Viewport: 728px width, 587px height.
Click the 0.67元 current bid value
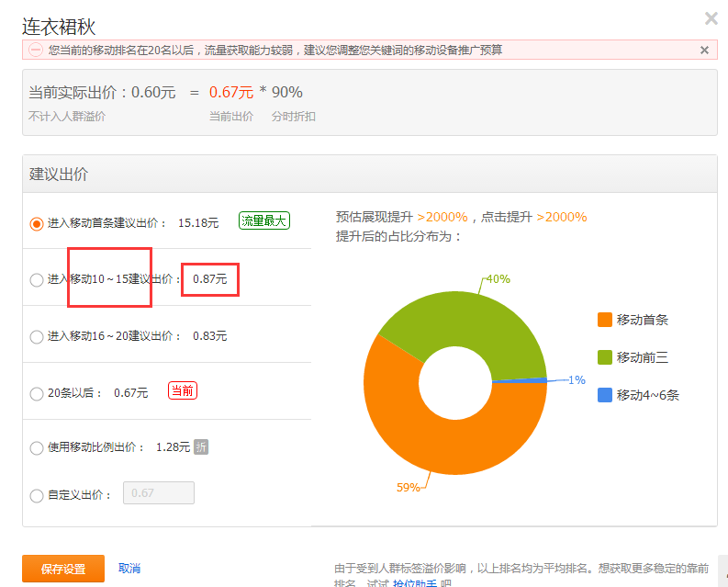coord(231,92)
